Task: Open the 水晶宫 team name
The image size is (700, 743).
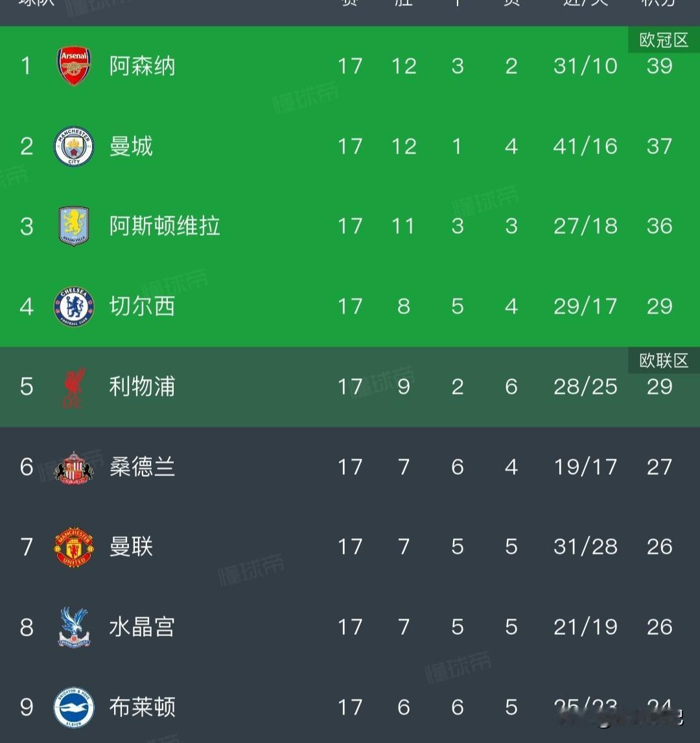Action: 142,627
